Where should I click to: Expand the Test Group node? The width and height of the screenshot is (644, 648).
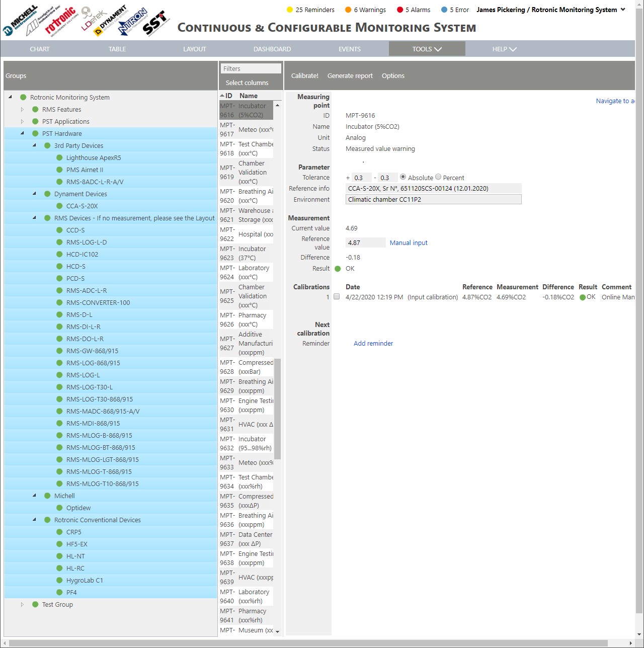[x=22, y=604]
